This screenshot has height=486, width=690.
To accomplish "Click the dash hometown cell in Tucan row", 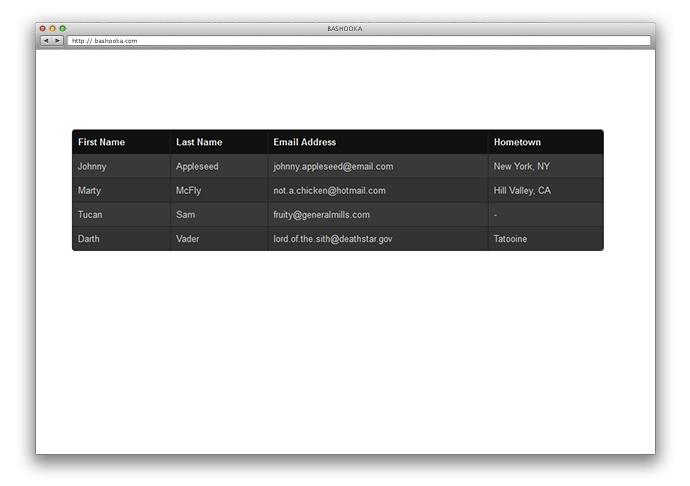I will [x=546, y=214].
